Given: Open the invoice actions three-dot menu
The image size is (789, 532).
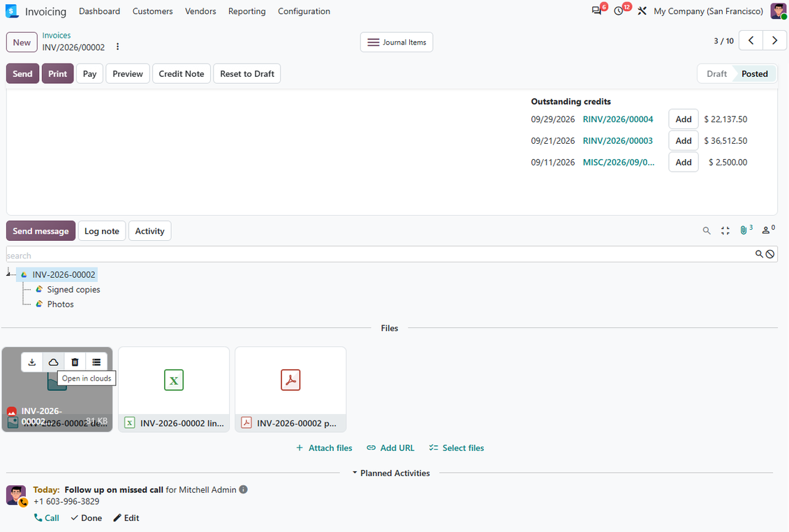Looking at the screenshot, I should point(118,47).
